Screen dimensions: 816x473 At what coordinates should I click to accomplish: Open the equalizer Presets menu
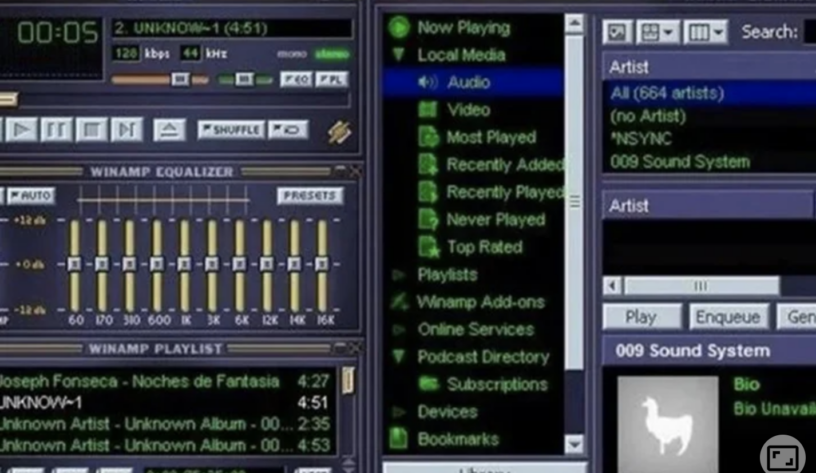point(309,195)
